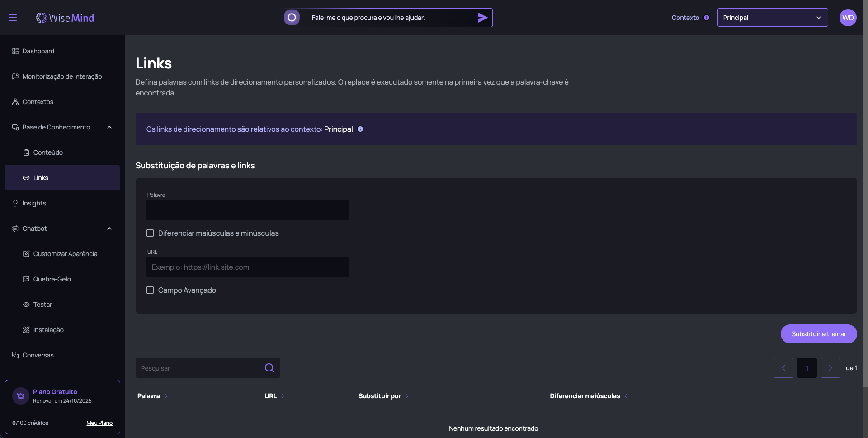
Task: Click the Substituir e treinar button
Action: (x=818, y=334)
